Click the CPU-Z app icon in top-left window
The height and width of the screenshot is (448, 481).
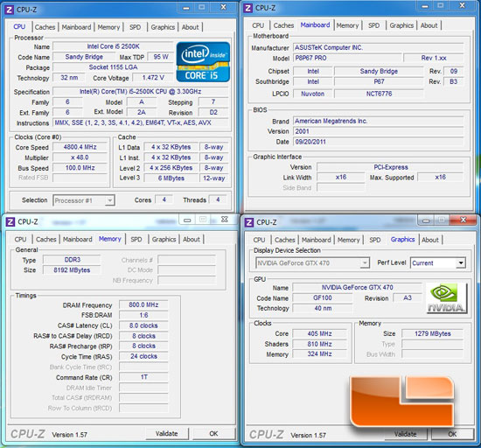10,10
